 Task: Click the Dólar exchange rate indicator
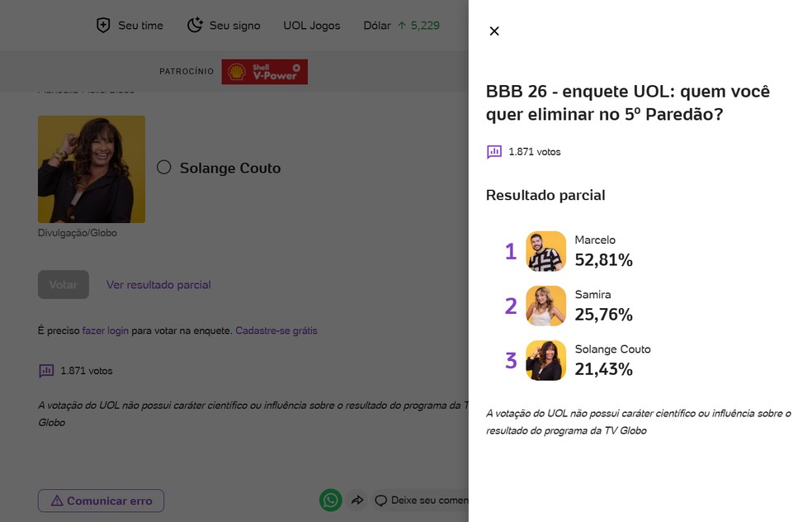coord(401,26)
